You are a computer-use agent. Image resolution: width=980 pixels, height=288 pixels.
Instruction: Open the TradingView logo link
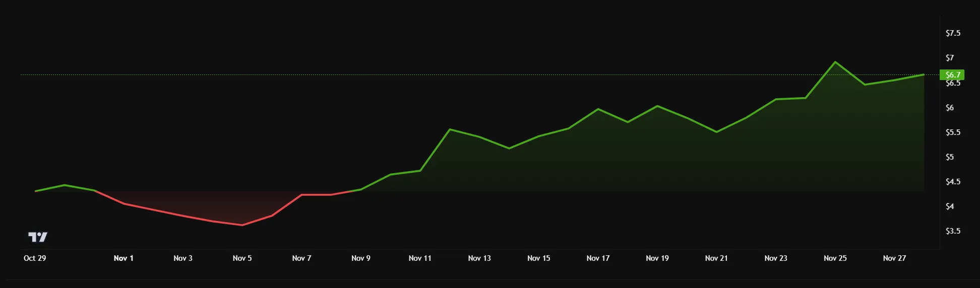(x=38, y=237)
